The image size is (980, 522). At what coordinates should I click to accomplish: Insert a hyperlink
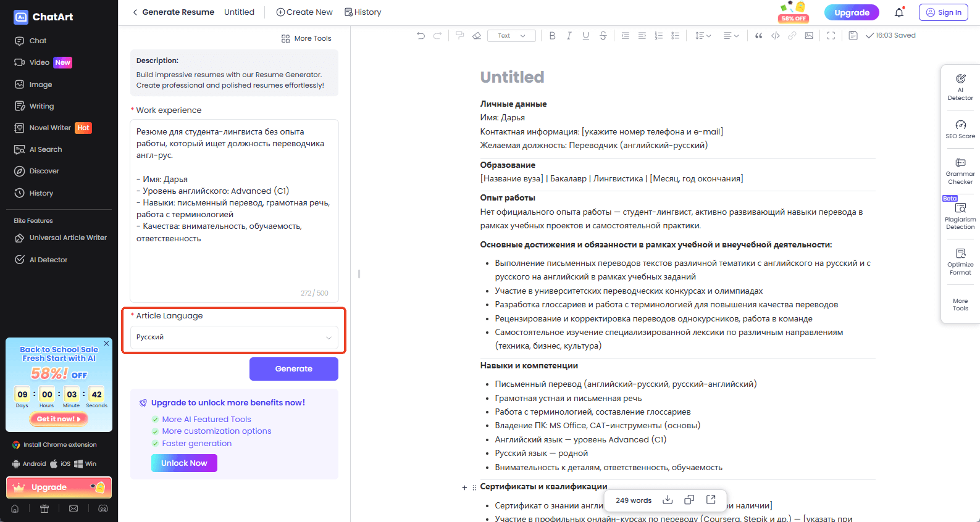tap(792, 36)
